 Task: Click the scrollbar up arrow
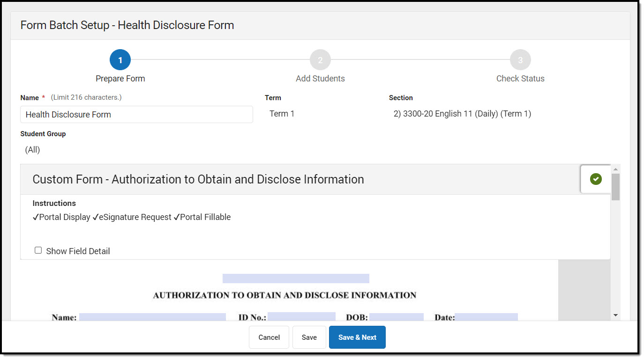[615, 169]
